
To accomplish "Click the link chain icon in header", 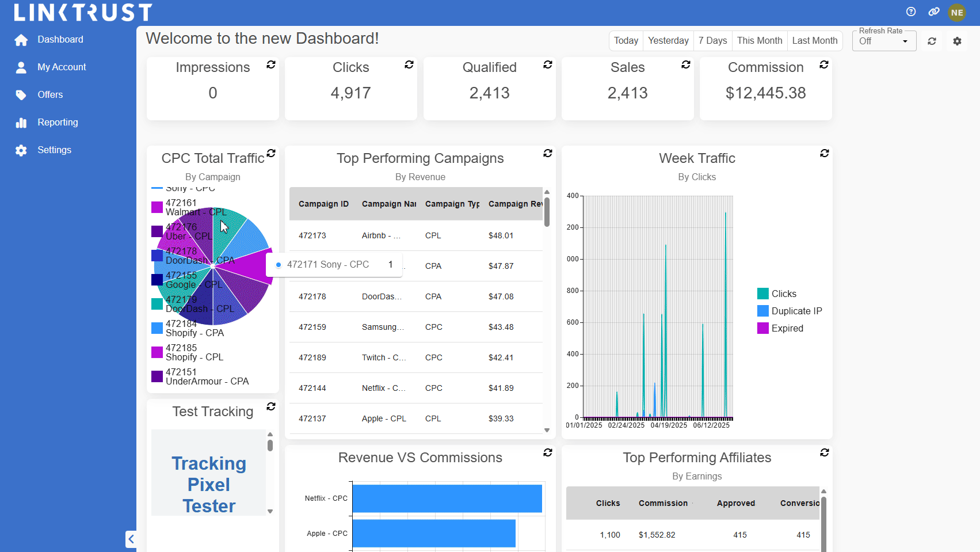I will pos(934,12).
